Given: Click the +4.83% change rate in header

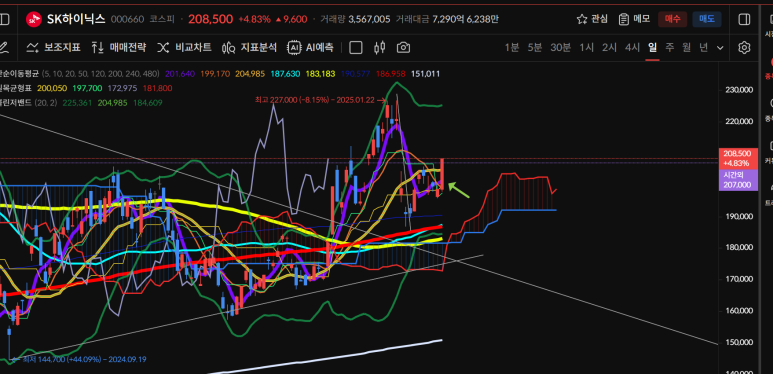Looking at the screenshot, I should pyautogui.click(x=254, y=20).
